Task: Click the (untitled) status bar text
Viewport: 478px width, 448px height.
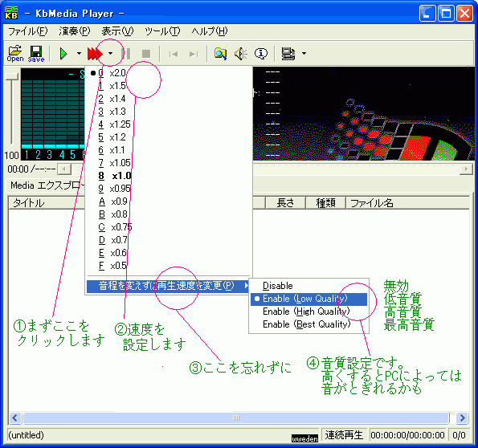Action: tap(26, 435)
